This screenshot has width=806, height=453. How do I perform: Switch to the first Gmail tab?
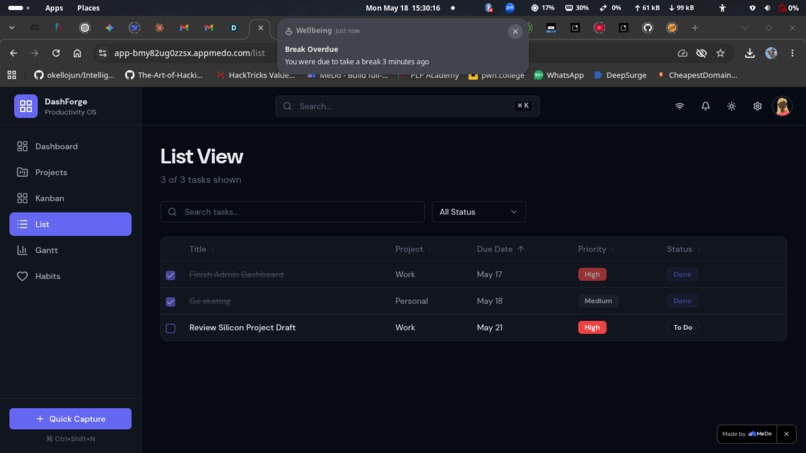(184, 28)
